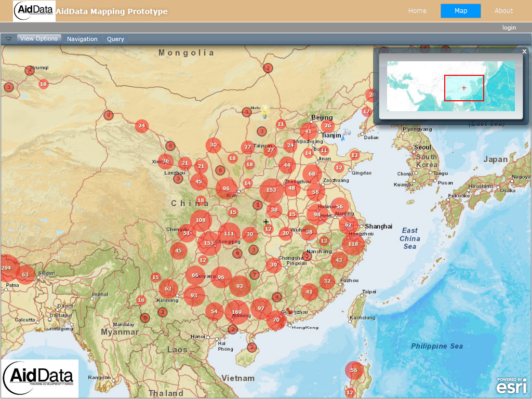The image size is (532, 399).
Task: Click the Mongolia country label
Action: [x=187, y=53]
